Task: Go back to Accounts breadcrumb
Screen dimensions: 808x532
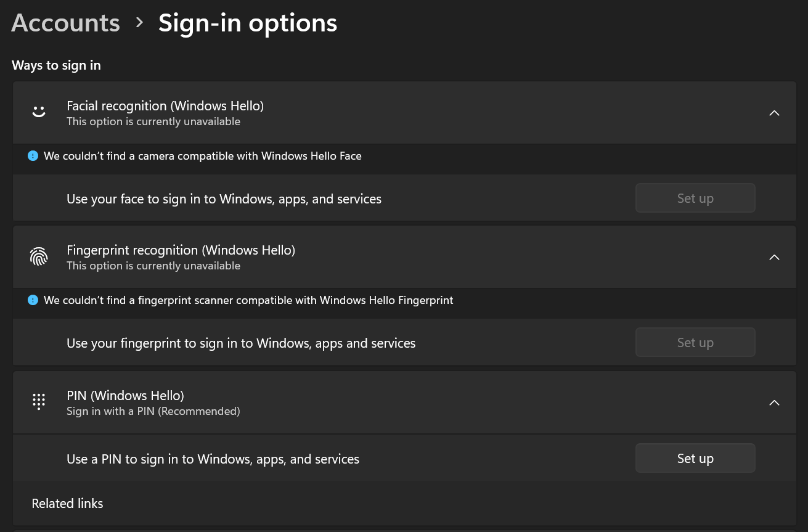Action: 65,23
